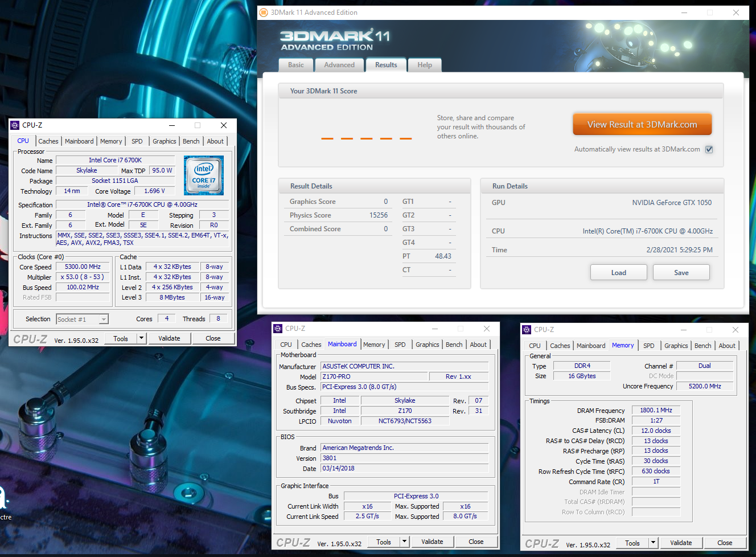Click Validate in CPU-Z memory window
This screenshot has height=557, width=756.
click(681, 543)
